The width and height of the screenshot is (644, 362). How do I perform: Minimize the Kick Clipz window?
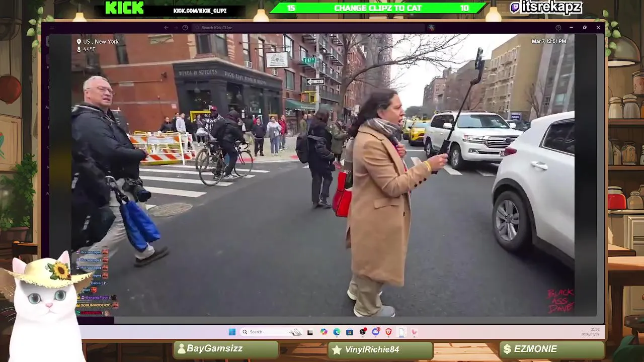click(571, 28)
